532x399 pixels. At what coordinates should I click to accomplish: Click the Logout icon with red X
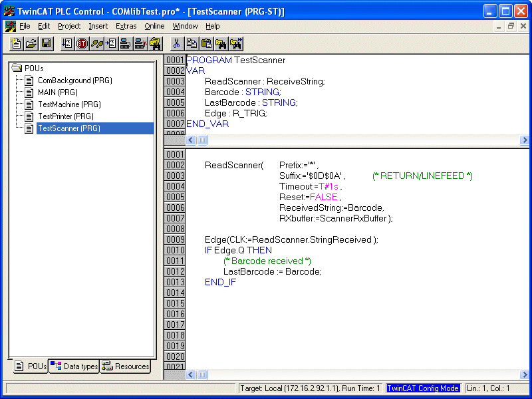140,44
